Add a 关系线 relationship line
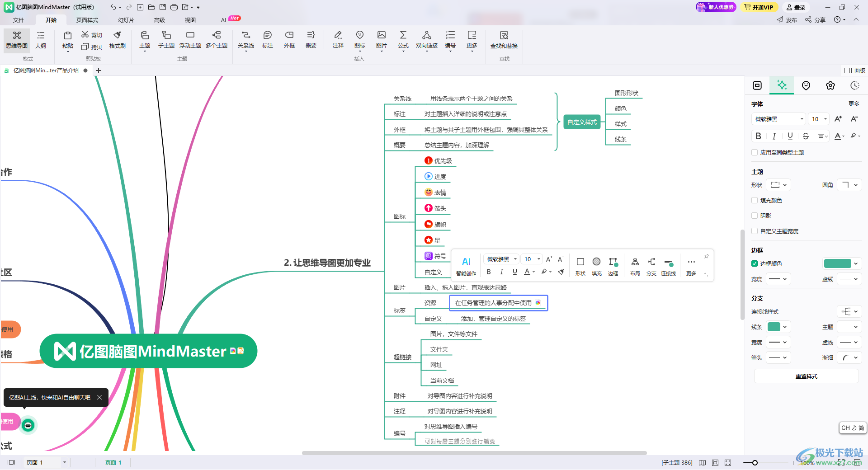The width and height of the screenshot is (868, 470). 246,40
